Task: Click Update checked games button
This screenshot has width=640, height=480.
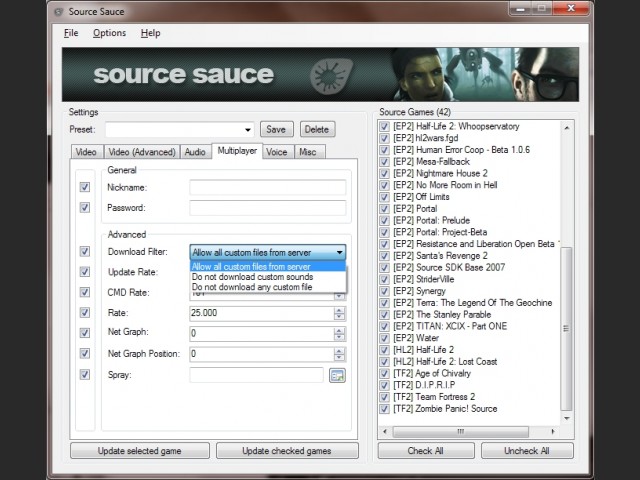Action: tap(287, 451)
